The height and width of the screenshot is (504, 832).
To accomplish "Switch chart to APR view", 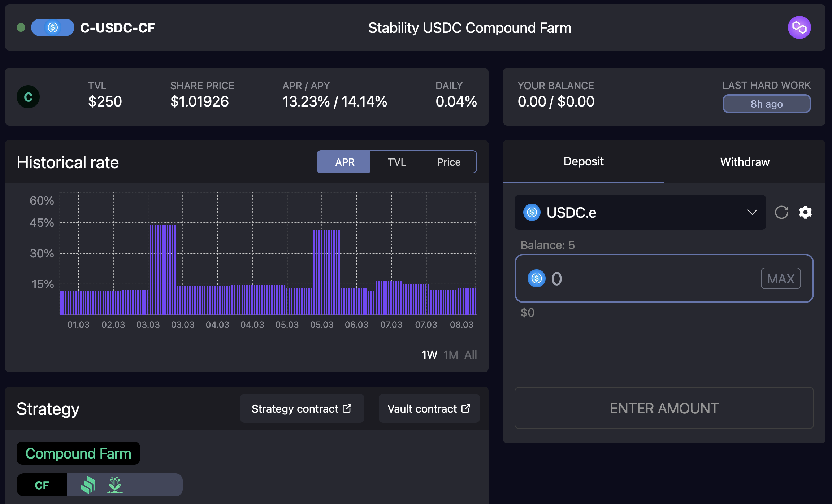I will pyautogui.click(x=344, y=162).
